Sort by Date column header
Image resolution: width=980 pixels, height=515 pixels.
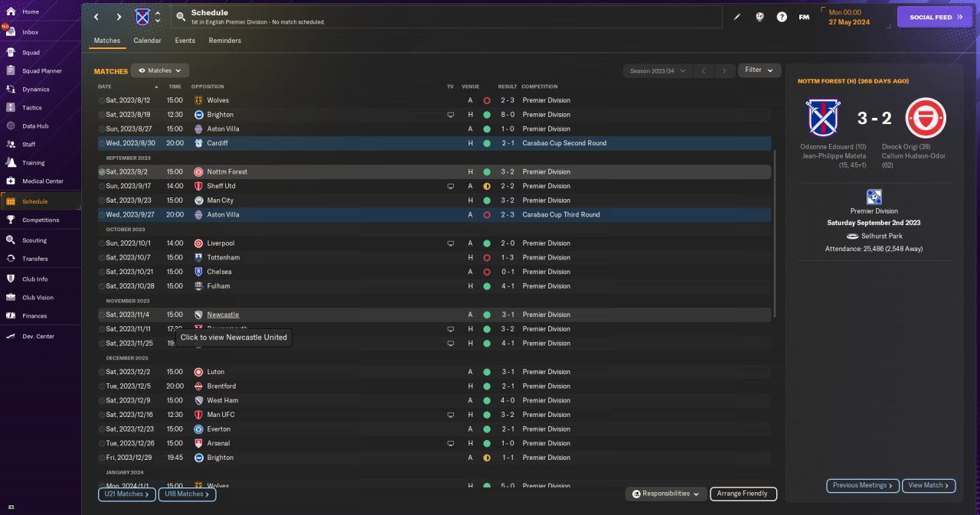pyautogui.click(x=104, y=86)
